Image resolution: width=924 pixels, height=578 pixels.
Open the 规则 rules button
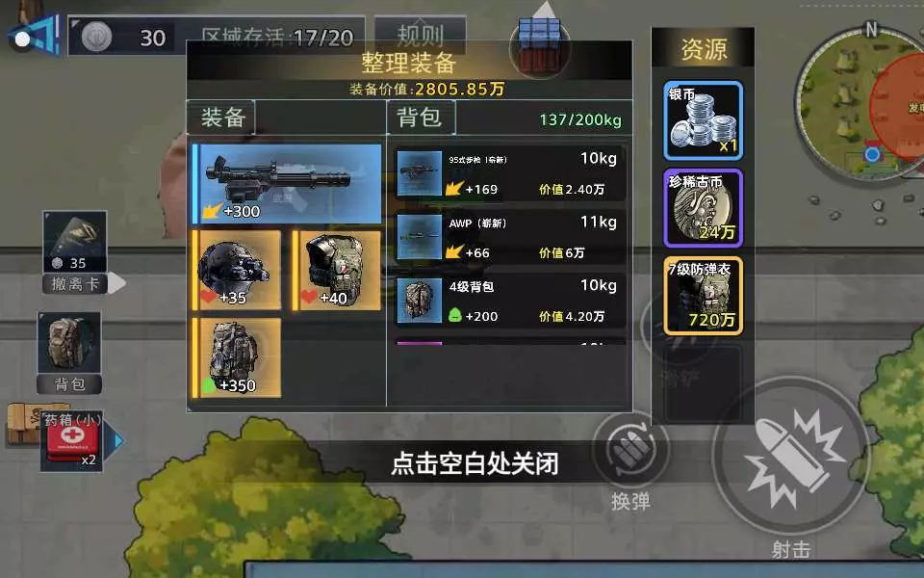coord(421,36)
